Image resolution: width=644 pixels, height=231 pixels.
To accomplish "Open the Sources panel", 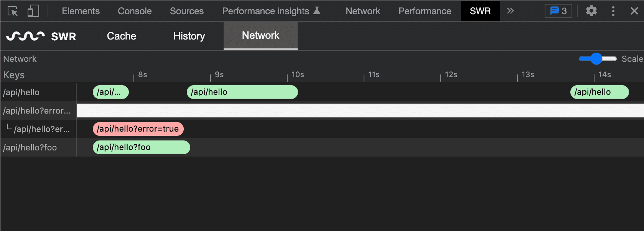I will click(x=186, y=11).
